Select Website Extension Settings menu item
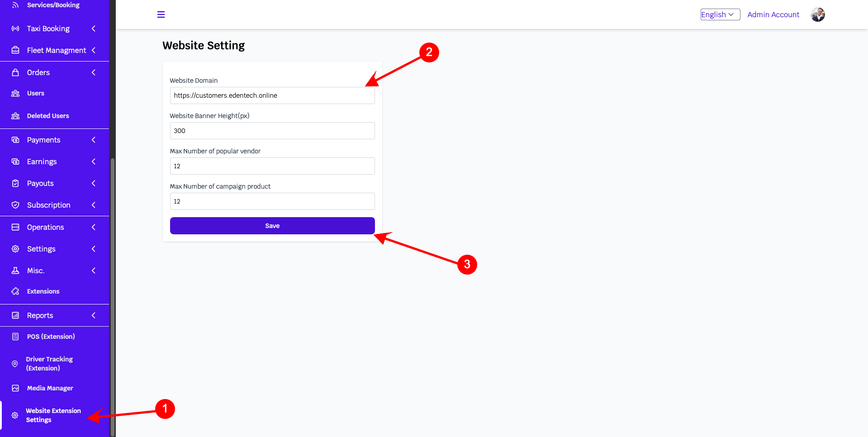The image size is (868, 437). click(53, 415)
